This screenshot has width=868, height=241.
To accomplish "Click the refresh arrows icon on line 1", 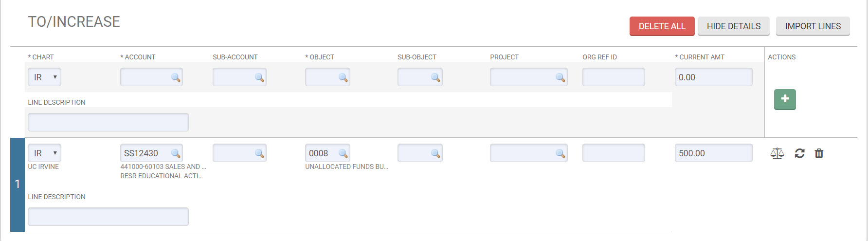I will click(799, 153).
